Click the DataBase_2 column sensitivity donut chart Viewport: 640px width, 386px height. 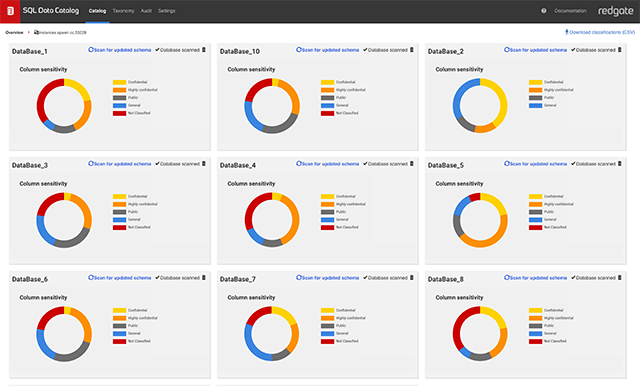pyautogui.click(x=480, y=105)
